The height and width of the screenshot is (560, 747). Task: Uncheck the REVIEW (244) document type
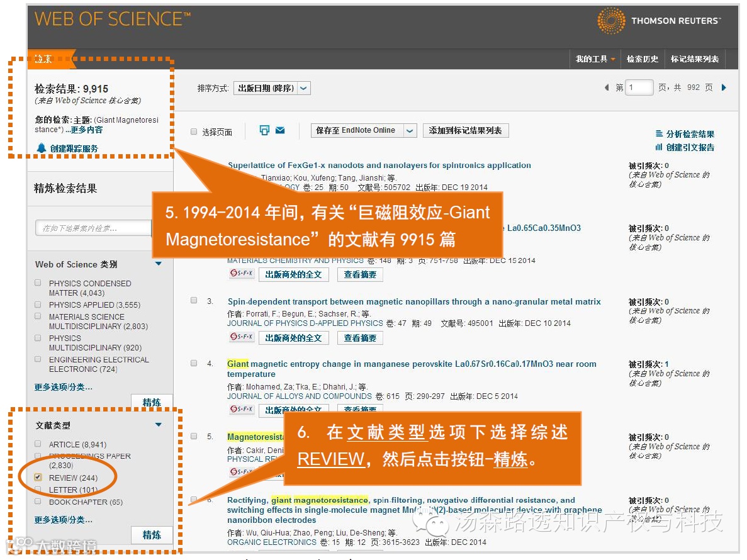[x=38, y=477]
